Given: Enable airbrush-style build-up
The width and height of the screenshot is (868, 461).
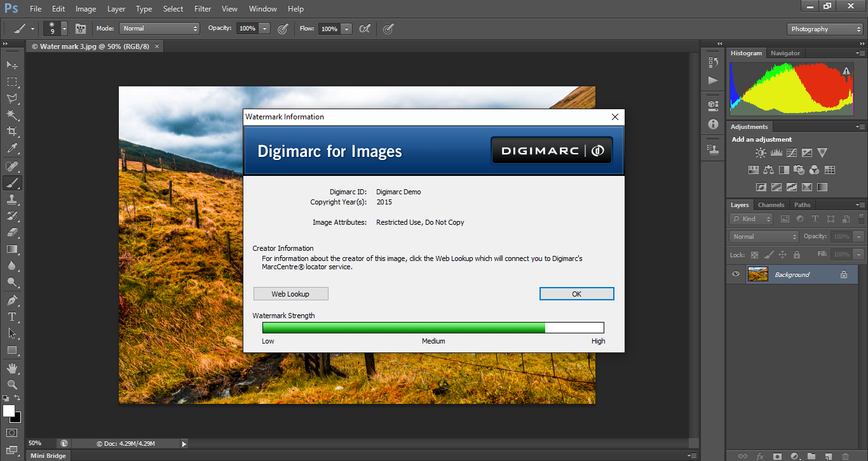Looking at the screenshot, I should click(365, 29).
